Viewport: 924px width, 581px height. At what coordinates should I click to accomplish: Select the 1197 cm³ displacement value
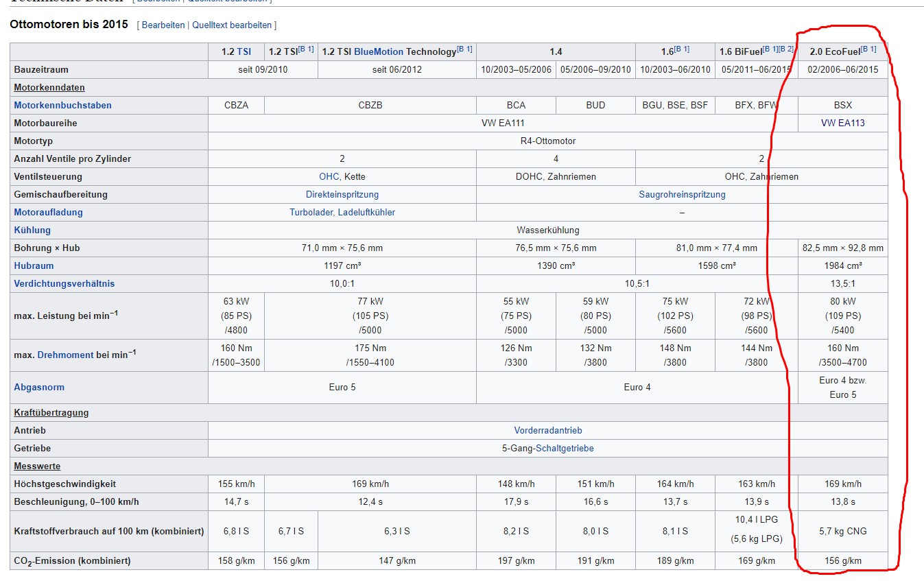click(342, 265)
